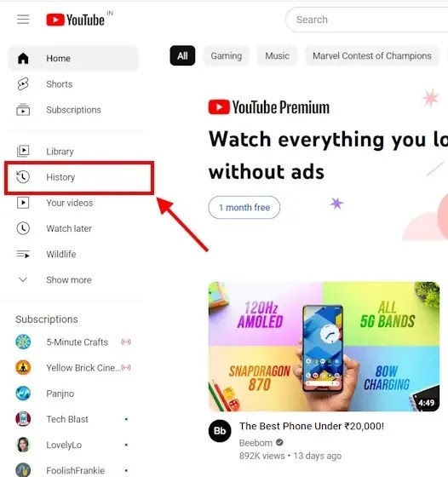Open Shorts from the sidebar
The height and width of the screenshot is (477, 448).
(73, 84)
